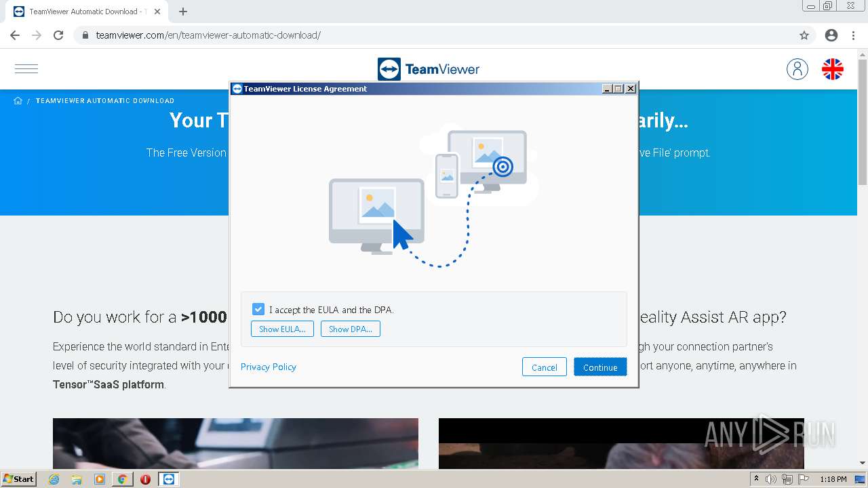Uncheck I accept the EULA and DPA

[258, 309]
